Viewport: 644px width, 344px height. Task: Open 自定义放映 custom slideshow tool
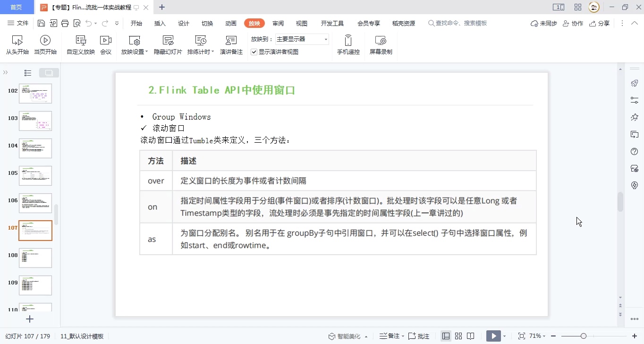82,45
